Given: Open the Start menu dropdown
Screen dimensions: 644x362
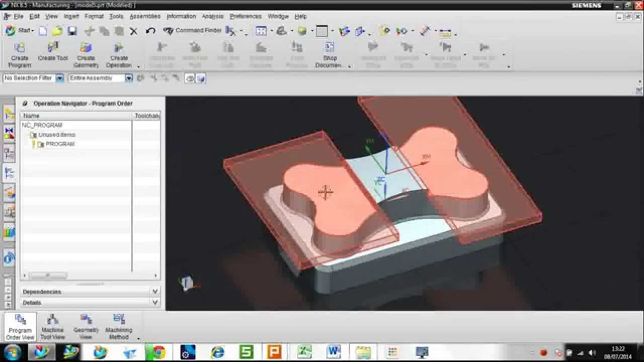Looking at the screenshot, I should click(20, 31).
